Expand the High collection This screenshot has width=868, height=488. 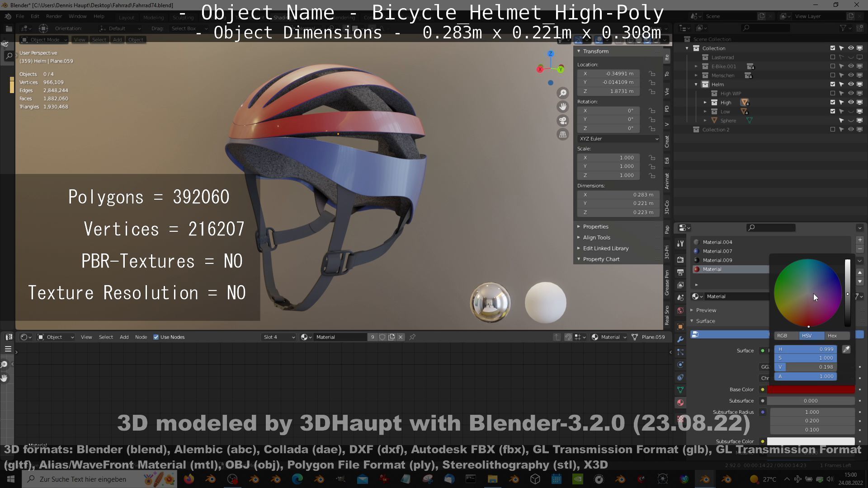pos(705,103)
